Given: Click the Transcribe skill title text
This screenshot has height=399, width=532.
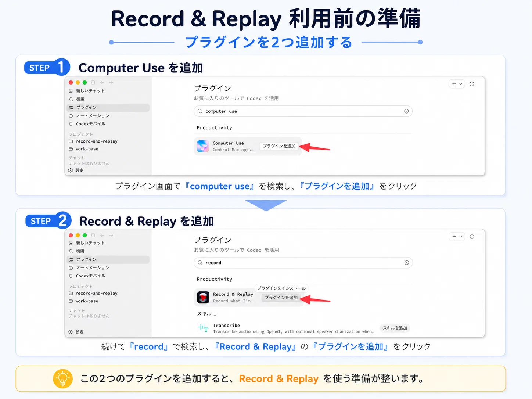Looking at the screenshot, I should click(x=226, y=325).
